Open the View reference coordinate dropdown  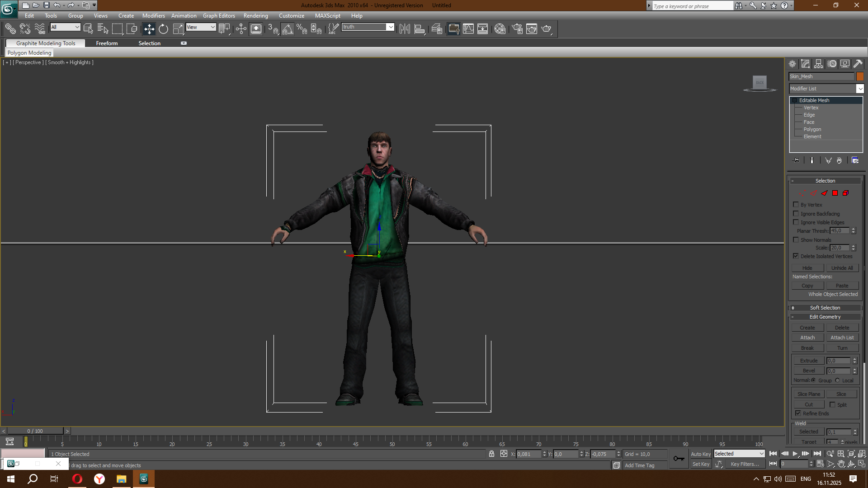201,27
